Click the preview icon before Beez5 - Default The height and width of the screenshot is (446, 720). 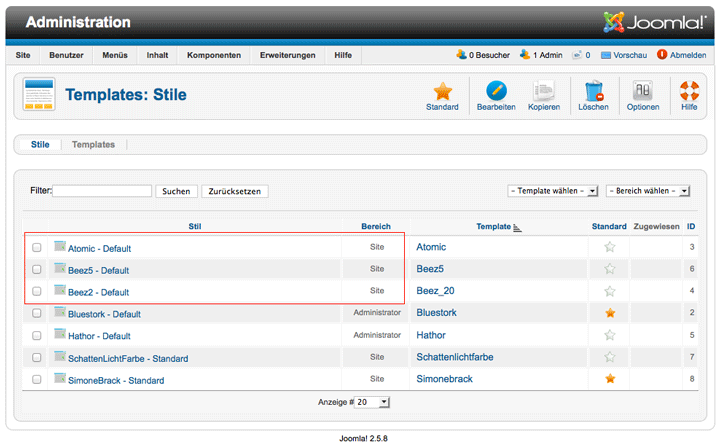tap(60, 268)
